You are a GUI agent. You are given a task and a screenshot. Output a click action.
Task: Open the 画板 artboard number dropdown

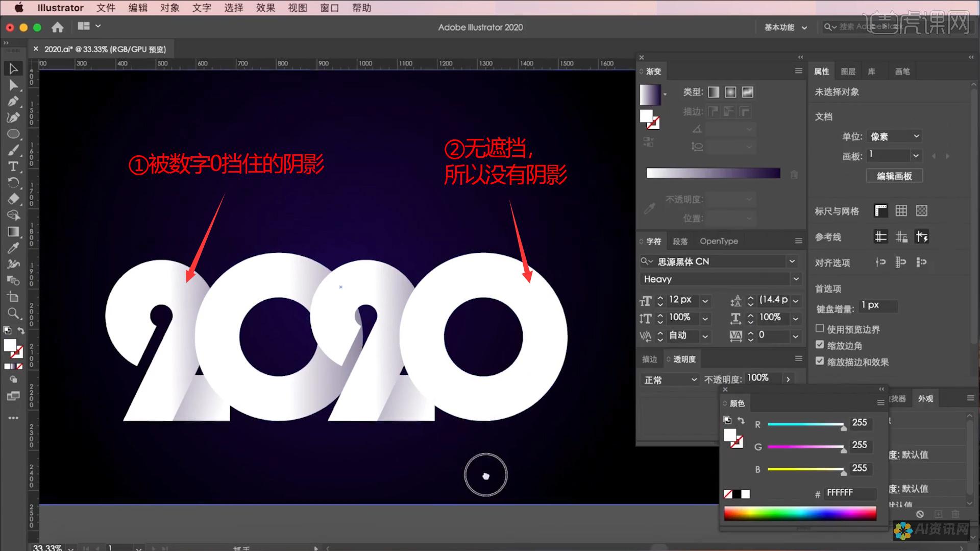(916, 155)
